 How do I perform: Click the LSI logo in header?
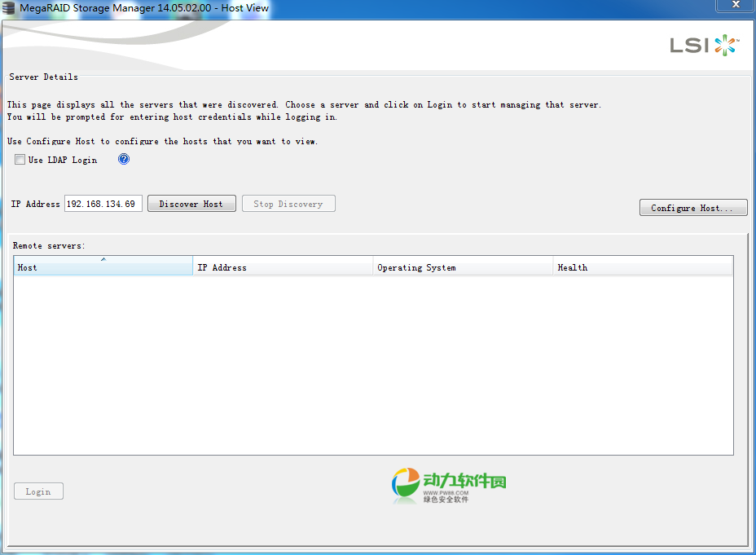(x=704, y=46)
